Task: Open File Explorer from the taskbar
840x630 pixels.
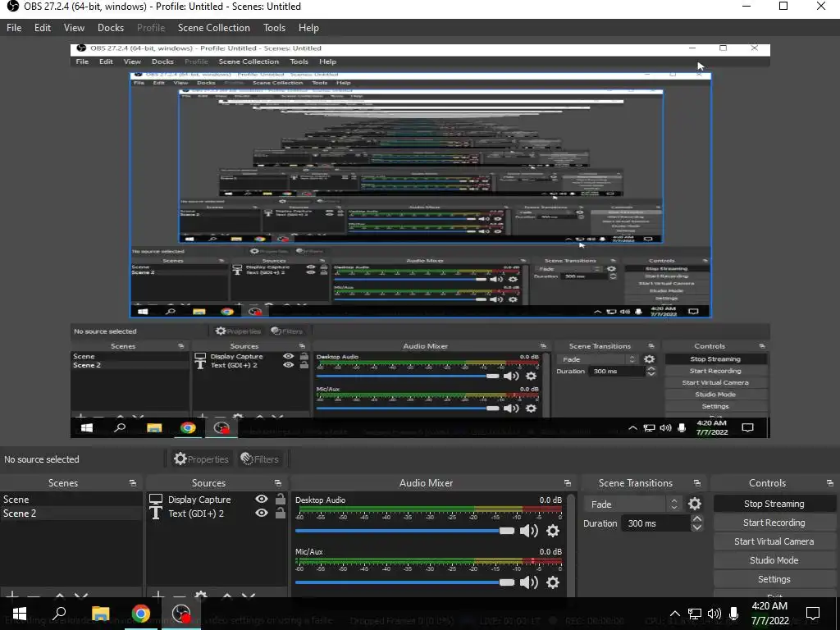Action: [x=100, y=614]
